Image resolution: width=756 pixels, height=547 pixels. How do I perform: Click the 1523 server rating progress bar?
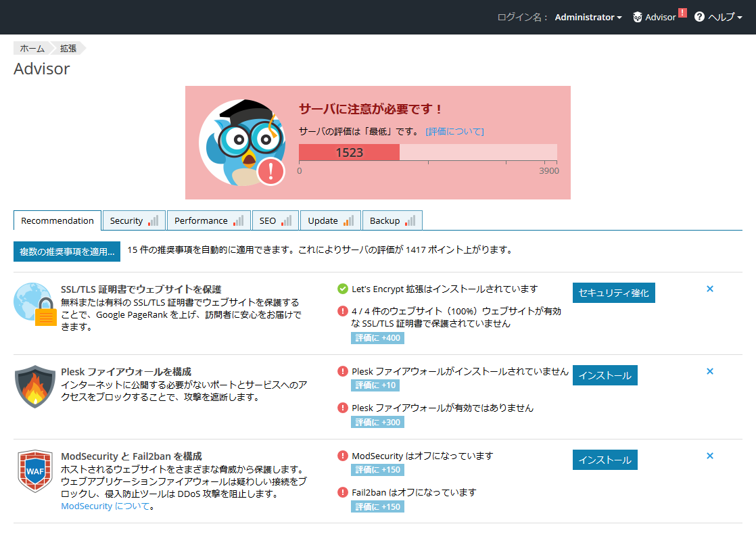(427, 152)
